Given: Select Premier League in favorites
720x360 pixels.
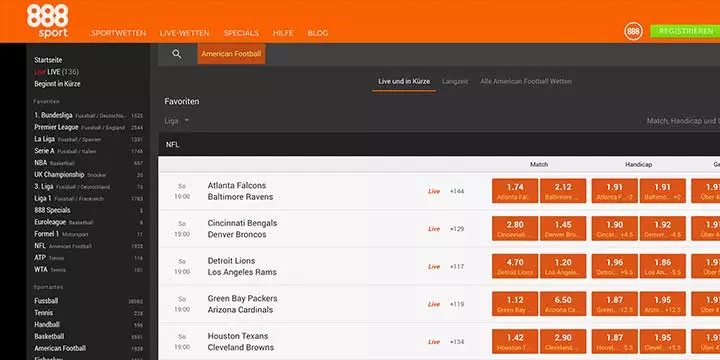Looking at the screenshot, I should (x=89, y=127).
